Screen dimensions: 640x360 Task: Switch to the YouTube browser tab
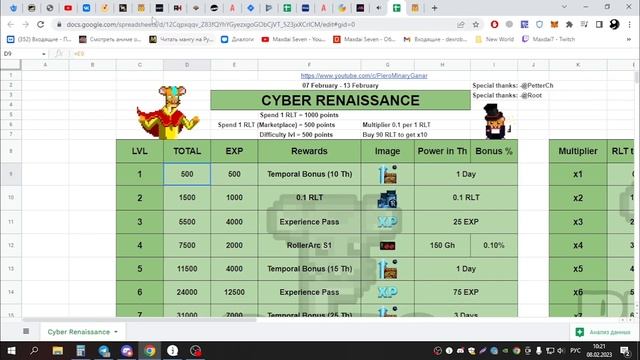[68, 8]
